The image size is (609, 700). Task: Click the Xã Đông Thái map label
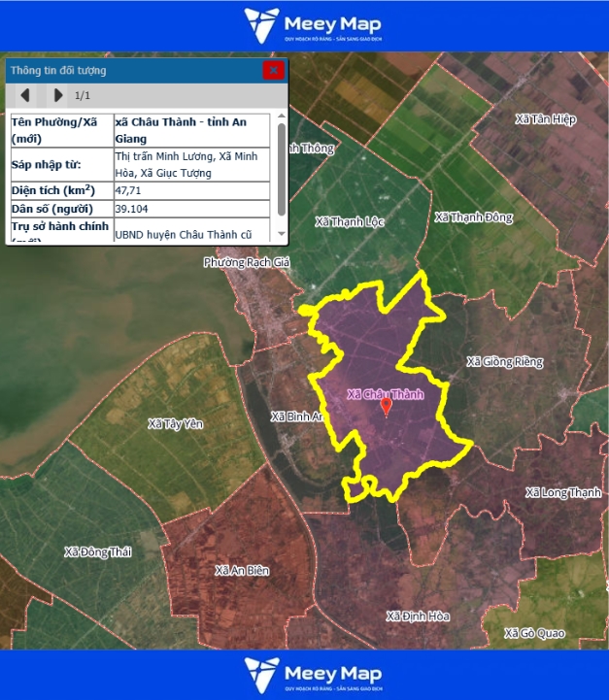click(x=98, y=552)
